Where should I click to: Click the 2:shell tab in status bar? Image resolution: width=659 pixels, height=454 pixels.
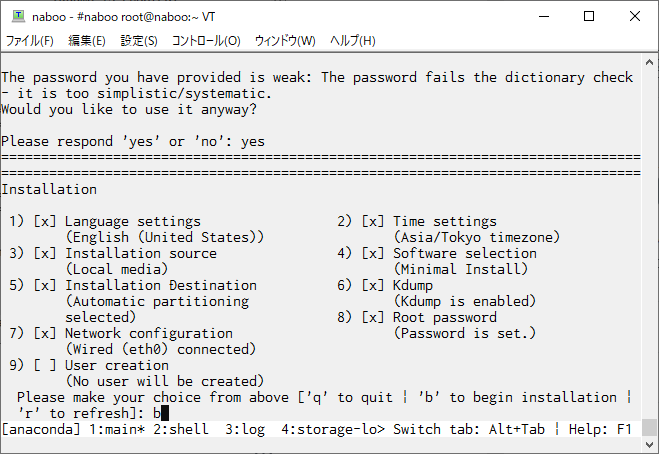pos(181,429)
